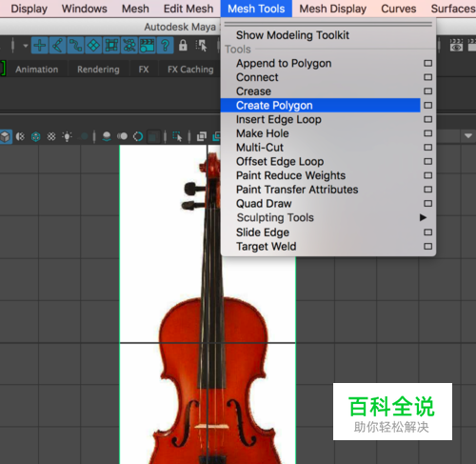Click Show Modeling Toolkit
Viewport: 476px width, 464px height.
pyautogui.click(x=292, y=35)
